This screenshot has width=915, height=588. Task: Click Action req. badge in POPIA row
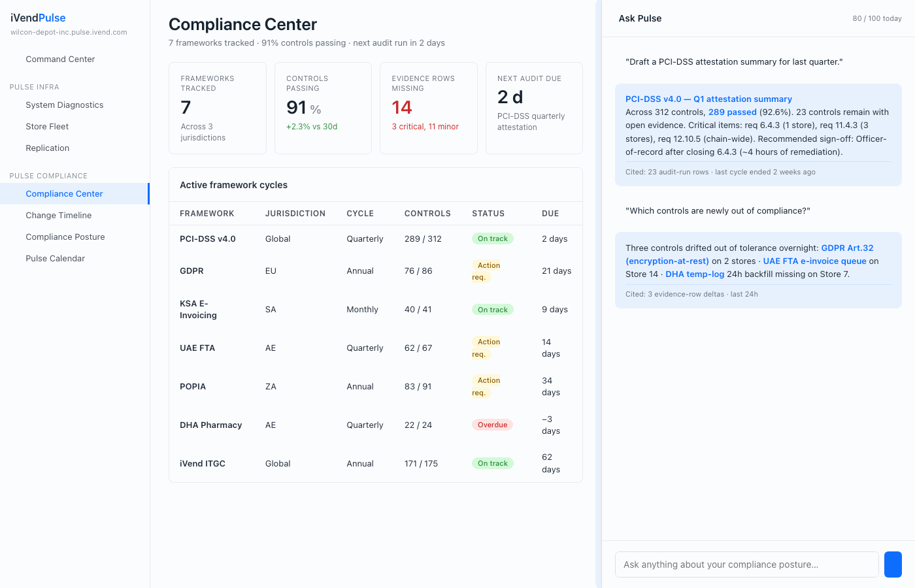click(x=487, y=386)
